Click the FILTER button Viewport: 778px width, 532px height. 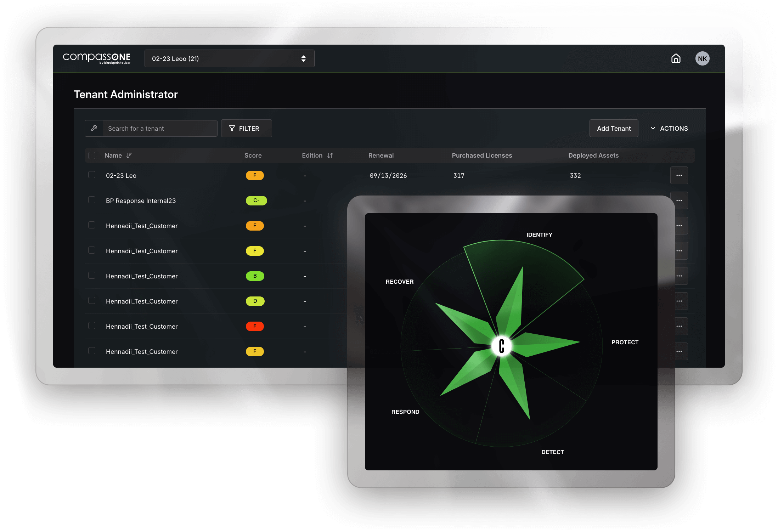(x=246, y=128)
